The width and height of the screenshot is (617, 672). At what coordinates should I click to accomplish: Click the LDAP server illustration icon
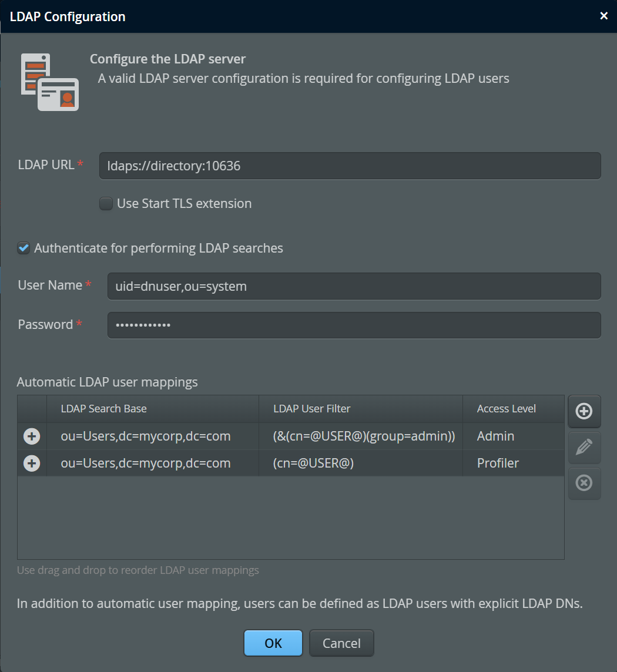point(50,82)
